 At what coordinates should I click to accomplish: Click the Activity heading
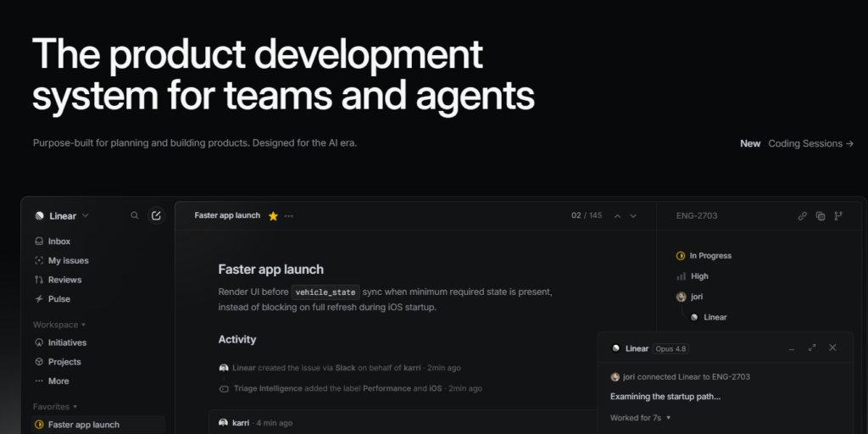pyautogui.click(x=237, y=339)
